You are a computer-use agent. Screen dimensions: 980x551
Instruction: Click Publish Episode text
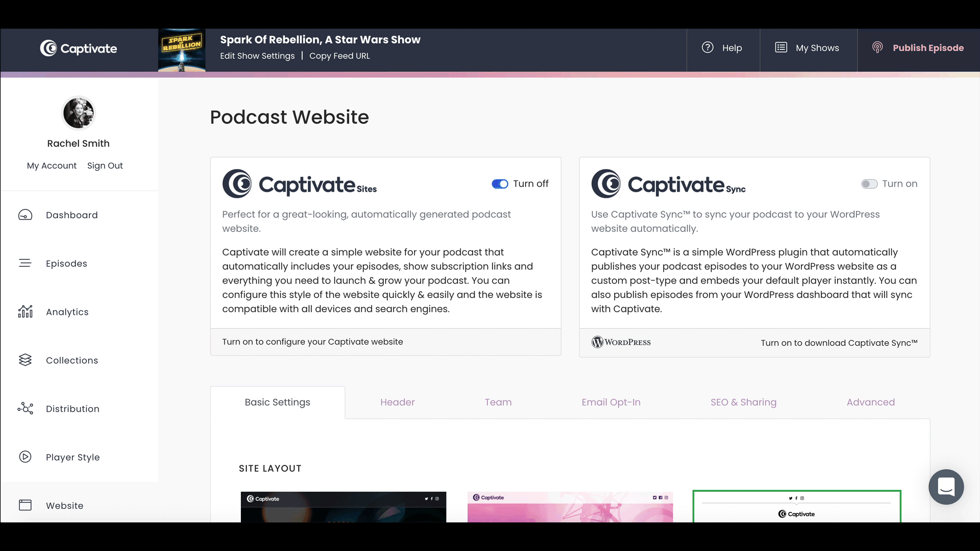[928, 47]
